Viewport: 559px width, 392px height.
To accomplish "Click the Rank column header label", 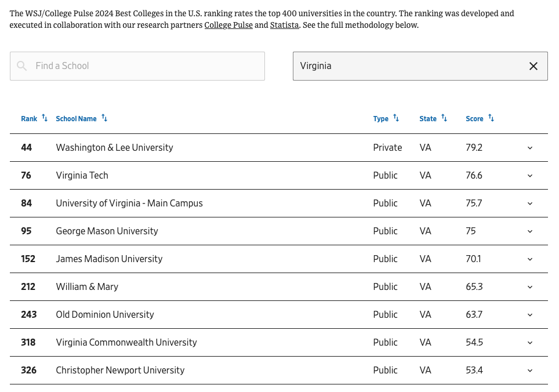I will (29, 119).
